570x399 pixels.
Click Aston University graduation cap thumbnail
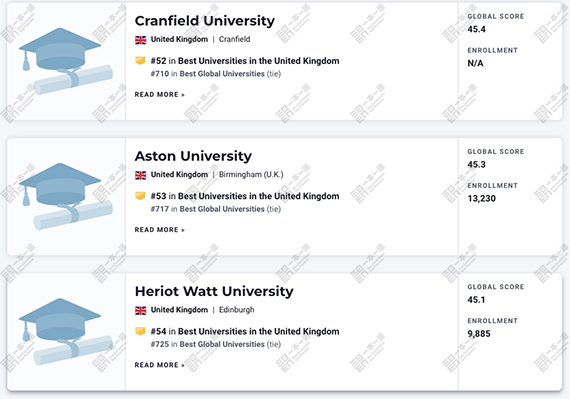pyautogui.click(x=66, y=196)
